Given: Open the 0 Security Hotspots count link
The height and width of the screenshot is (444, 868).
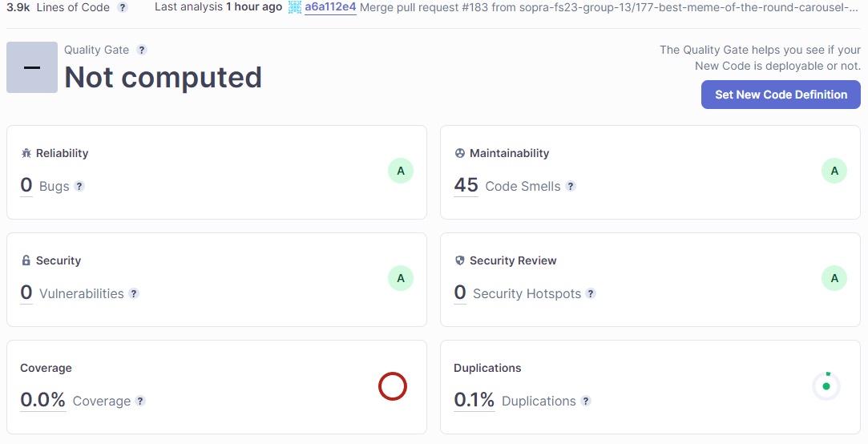Looking at the screenshot, I should tap(460, 293).
